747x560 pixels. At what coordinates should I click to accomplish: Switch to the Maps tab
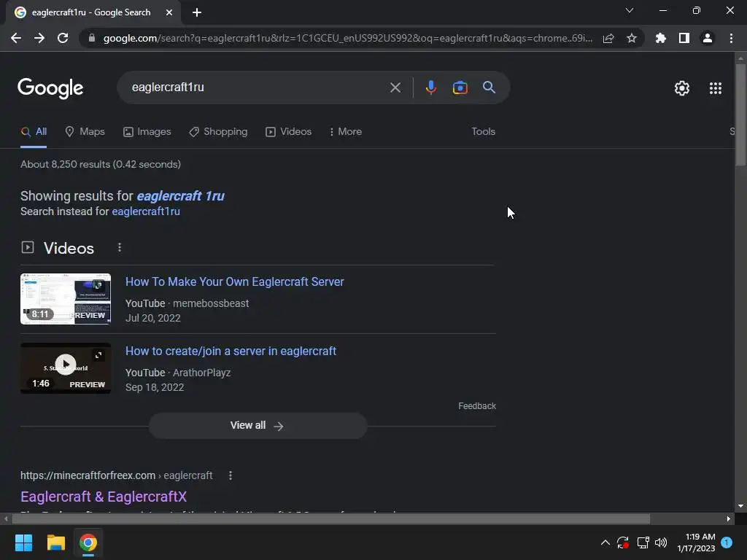click(85, 131)
